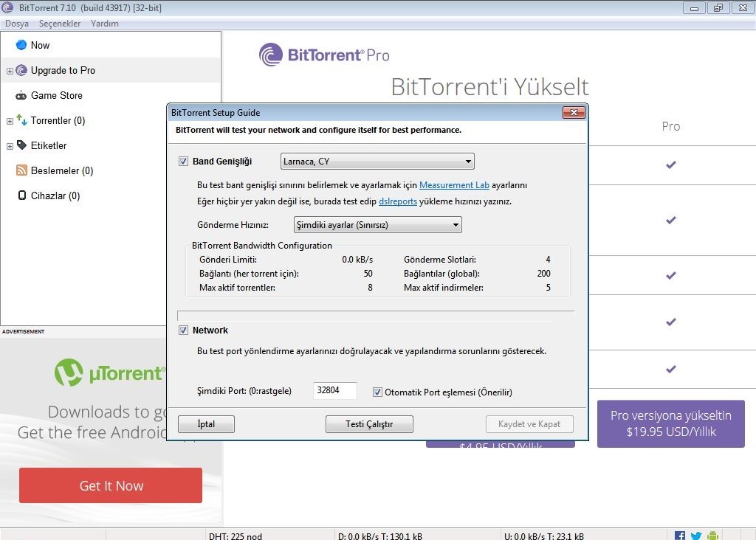Click the Kaydet ve Kapat button

tap(529, 424)
